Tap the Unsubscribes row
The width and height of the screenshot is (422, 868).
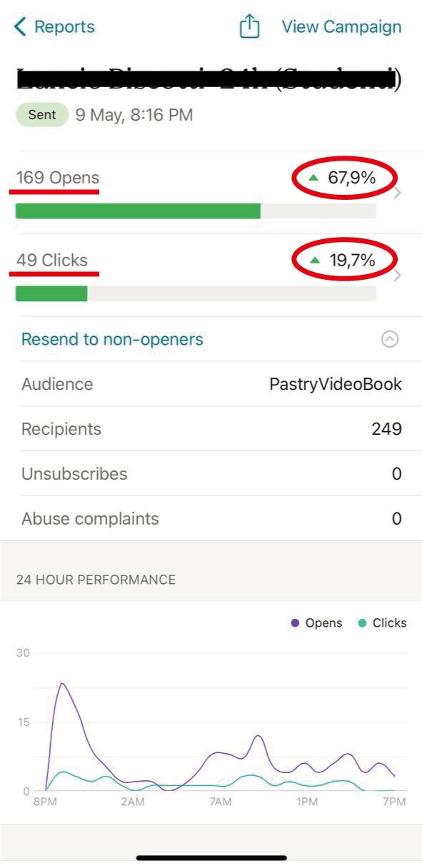(211, 474)
